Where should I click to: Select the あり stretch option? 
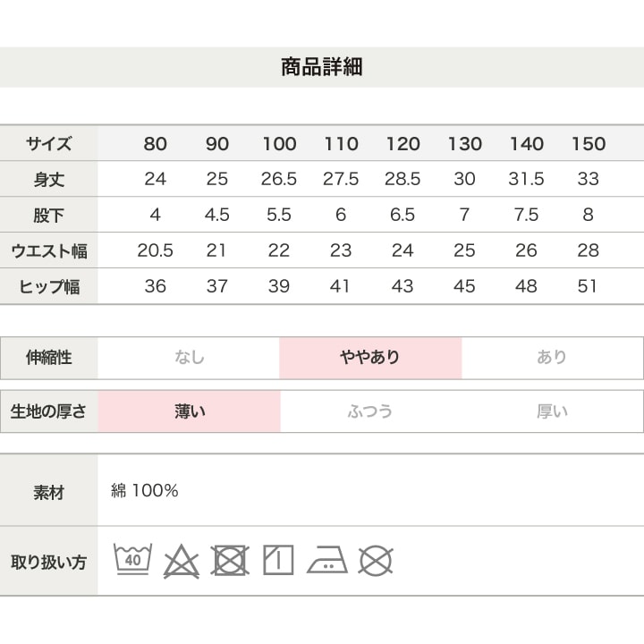[552, 358]
